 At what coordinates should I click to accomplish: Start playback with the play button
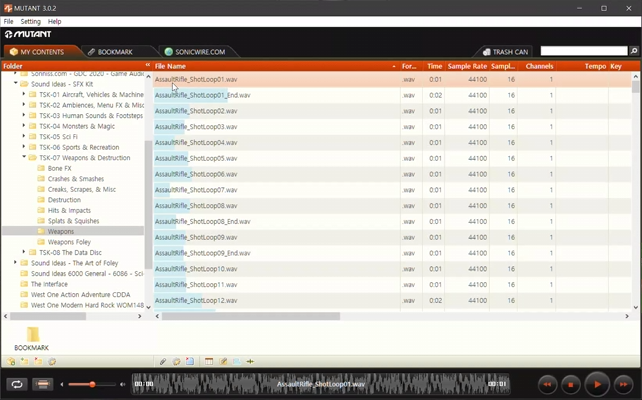tap(597, 384)
